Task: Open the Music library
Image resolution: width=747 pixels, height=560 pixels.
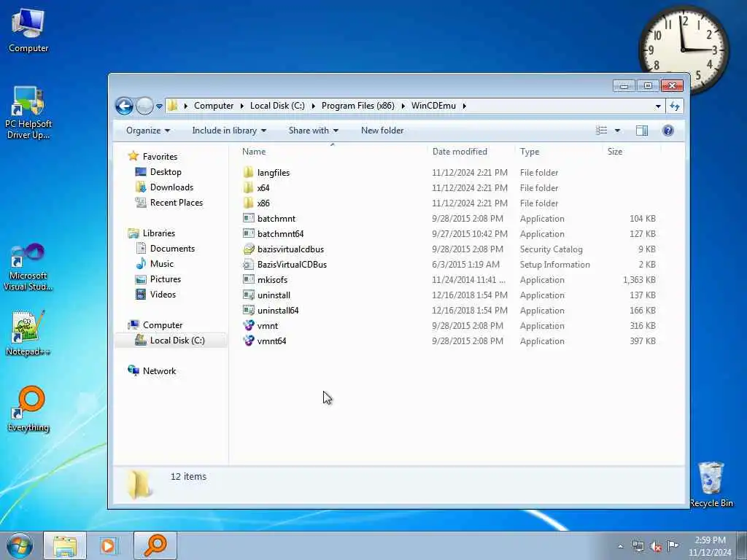Action: click(x=161, y=264)
